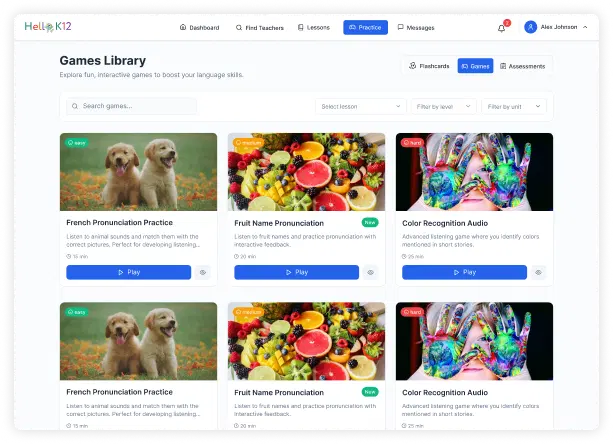
Task: Click second-row French Pronunciation Practice title
Action: (119, 392)
